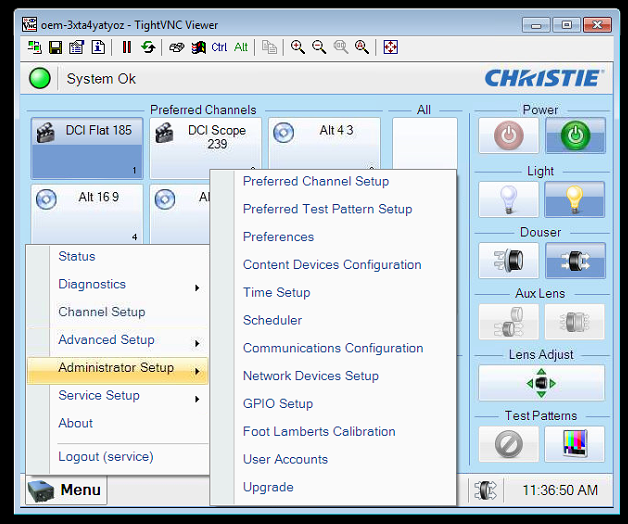Click the Pause icon in the VNC toolbar
628x524 pixels.
(x=127, y=47)
